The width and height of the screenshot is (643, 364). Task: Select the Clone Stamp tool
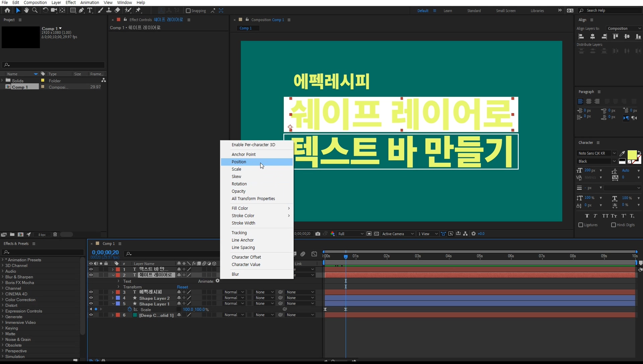pos(109,10)
